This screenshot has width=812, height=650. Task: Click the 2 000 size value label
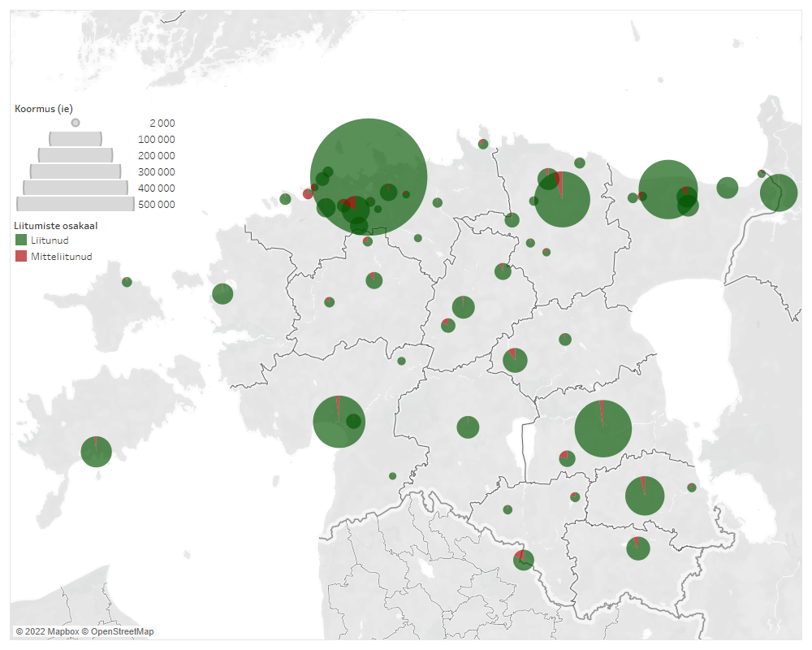point(162,123)
